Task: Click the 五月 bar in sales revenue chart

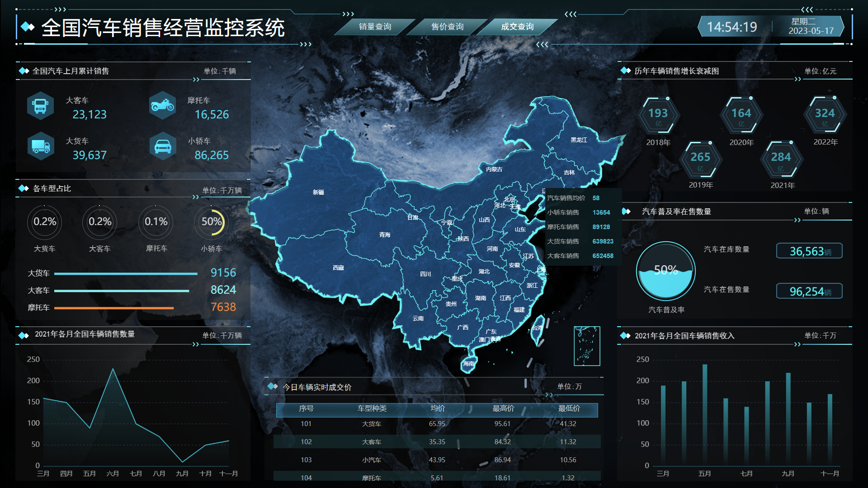Action: [705, 415]
